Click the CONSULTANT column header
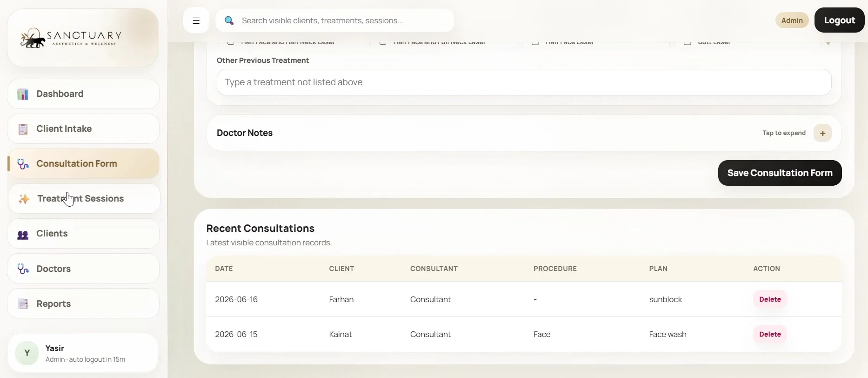The height and width of the screenshot is (378, 868). (x=434, y=269)
